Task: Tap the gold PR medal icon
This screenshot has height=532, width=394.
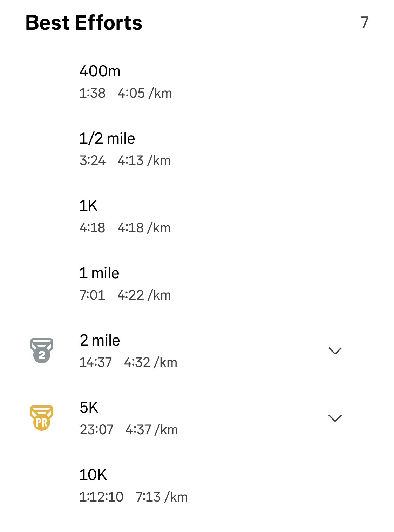Action: (x=42, y=418)
